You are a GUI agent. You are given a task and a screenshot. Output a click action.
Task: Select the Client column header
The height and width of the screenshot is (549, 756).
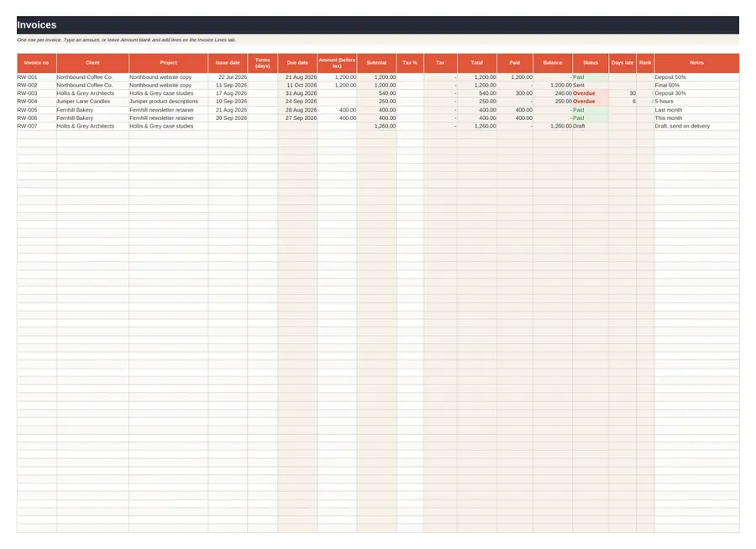coord(92,63)
